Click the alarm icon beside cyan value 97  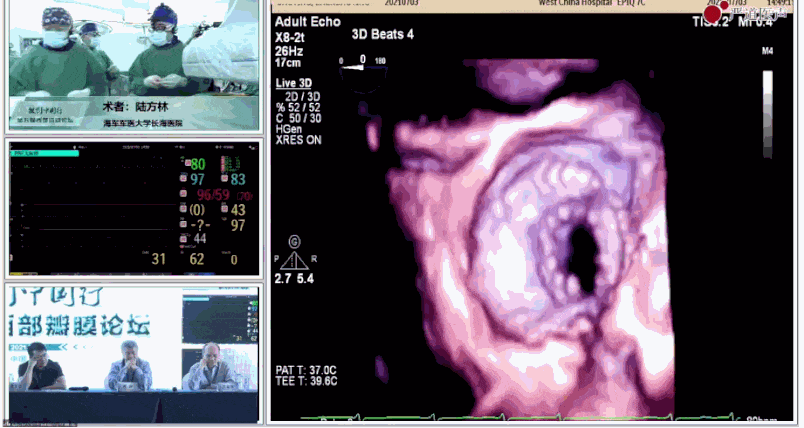tap(184, 178)
